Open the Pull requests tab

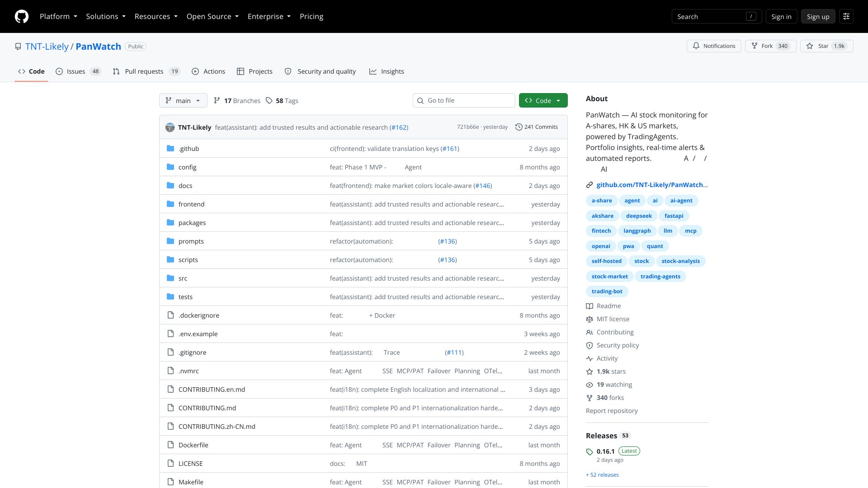click(146, 71)
